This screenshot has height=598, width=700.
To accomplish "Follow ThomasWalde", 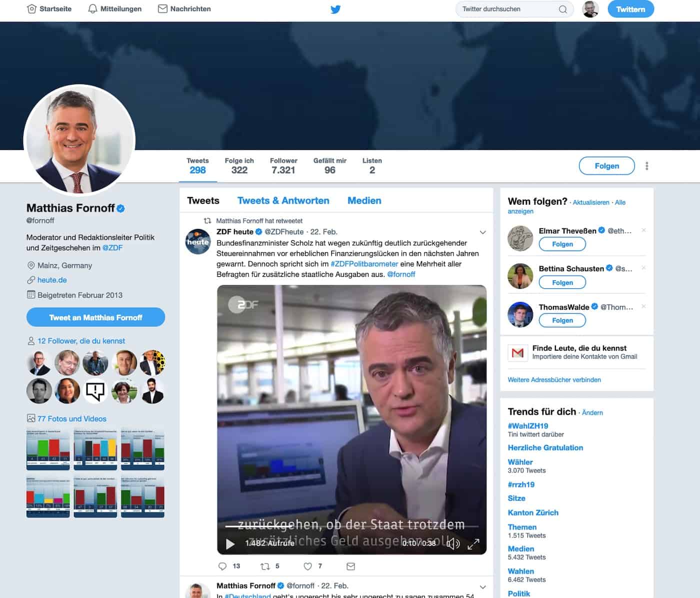I will pos(562,320).
